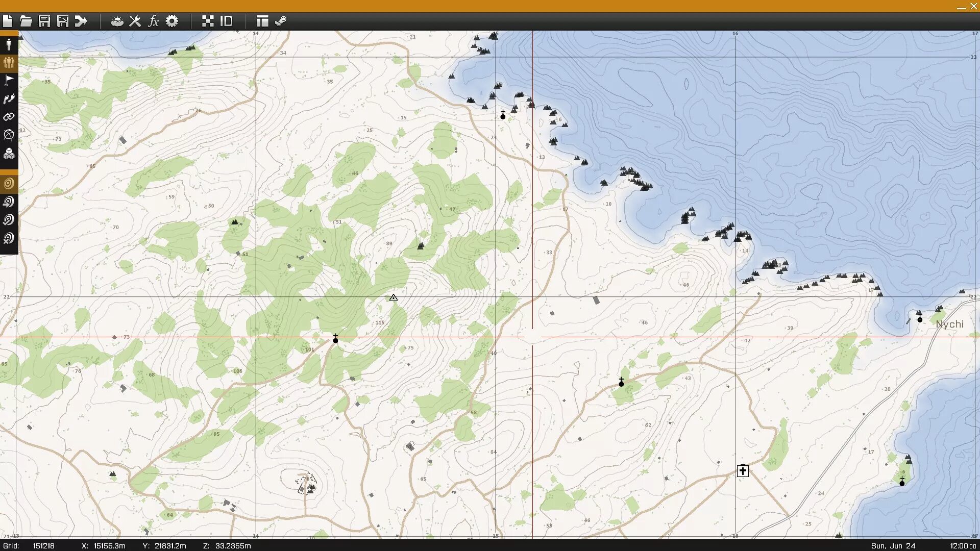Select single Objects mode with the person icon
Screen dimensions: 980x551
[x=9, y=44]
